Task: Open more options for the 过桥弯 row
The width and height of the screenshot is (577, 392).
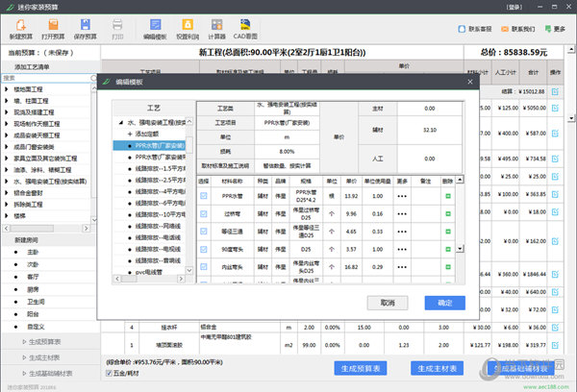Action: pyautogui.click(x=402, y=213)
